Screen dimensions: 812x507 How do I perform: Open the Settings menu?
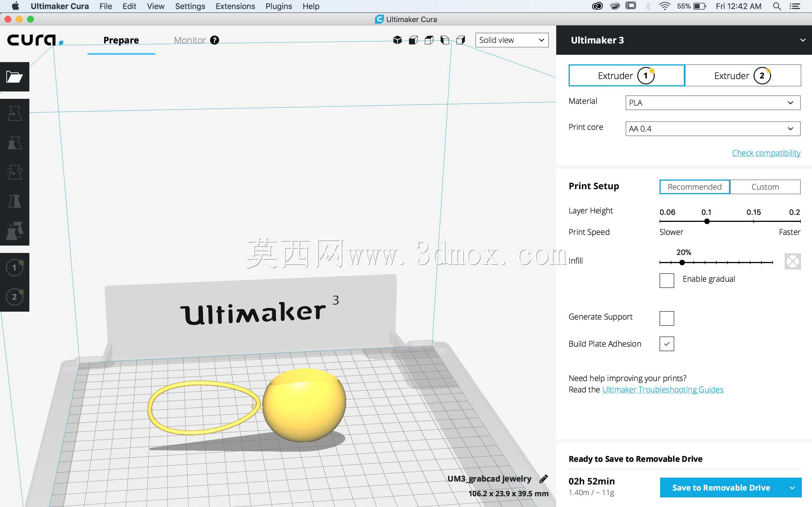click(190, 6)
